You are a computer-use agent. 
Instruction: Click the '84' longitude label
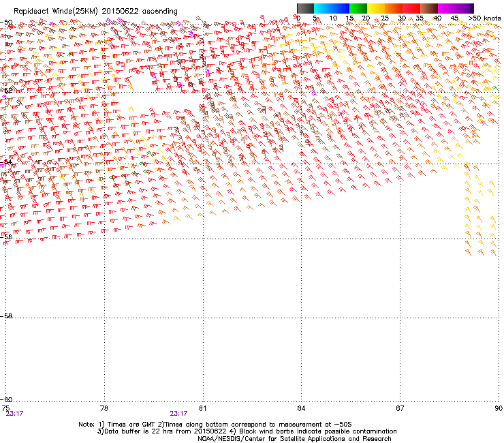click(301, 408)
